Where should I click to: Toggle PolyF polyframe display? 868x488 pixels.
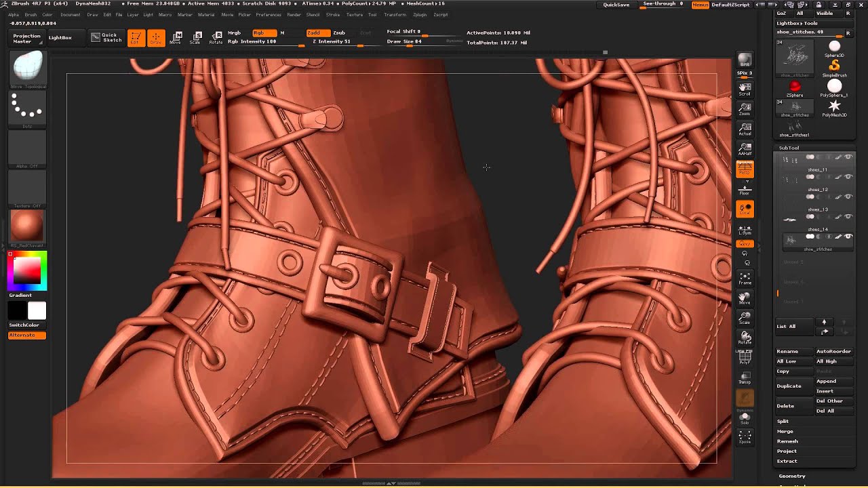pos(745,358)
